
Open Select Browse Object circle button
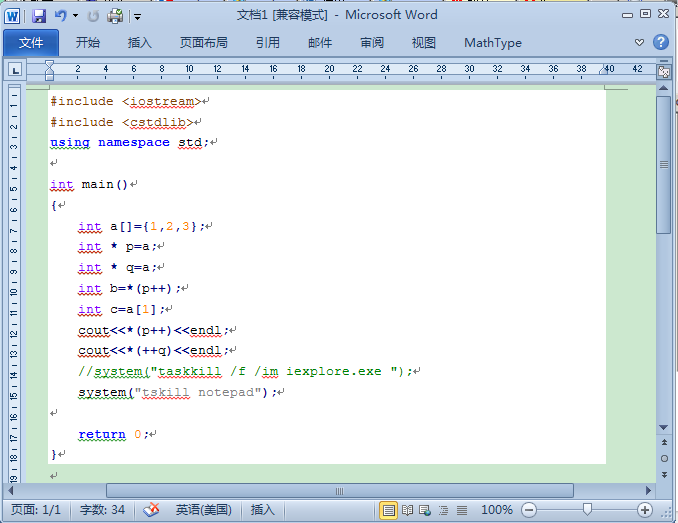[664, 458]
